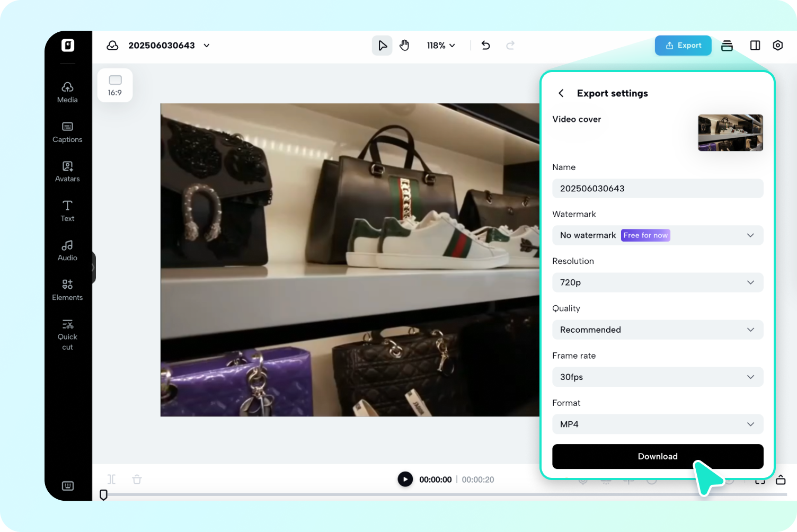Click the video cover thumbnail
797x532 pixels.
(x=730, y=132)
